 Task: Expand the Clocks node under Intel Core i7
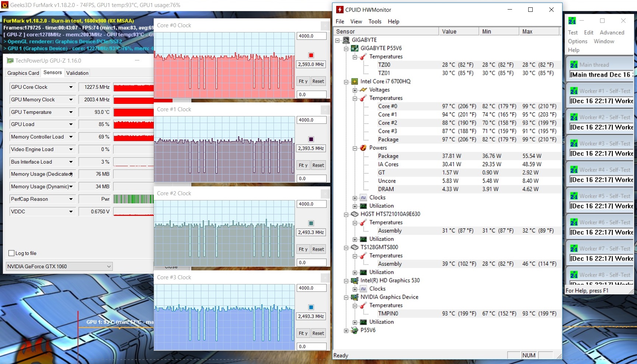click(x=355, y=198)
